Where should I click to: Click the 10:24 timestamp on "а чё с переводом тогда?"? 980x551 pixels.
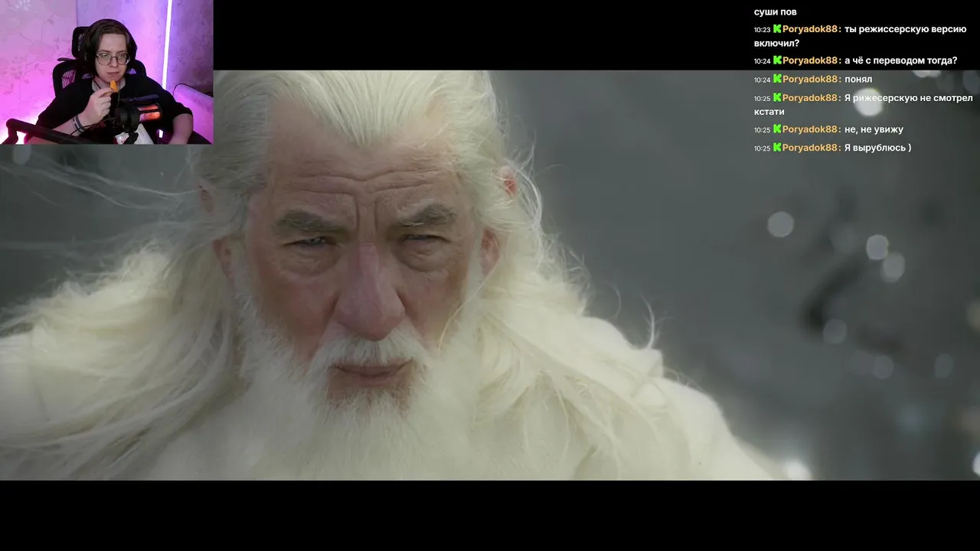point(762,61)
